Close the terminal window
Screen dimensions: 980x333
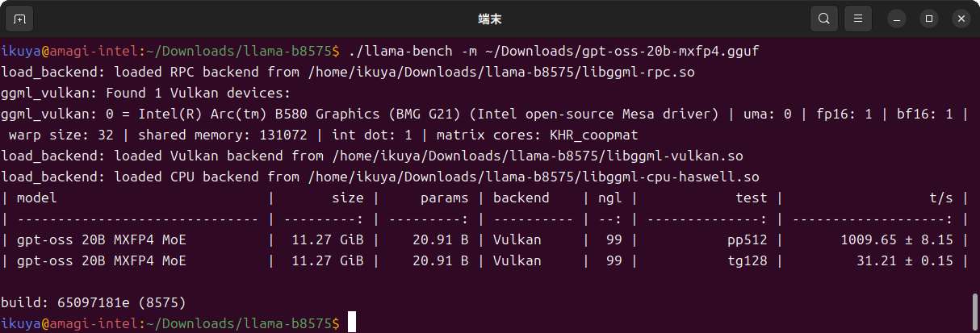click(x=960, y=18)
